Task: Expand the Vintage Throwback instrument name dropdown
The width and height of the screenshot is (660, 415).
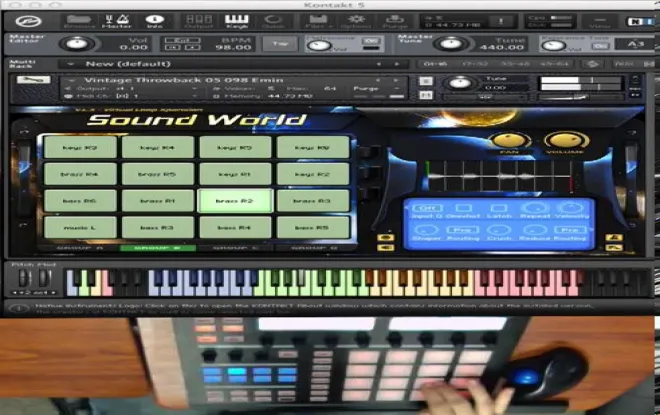Action: point(72,80)
